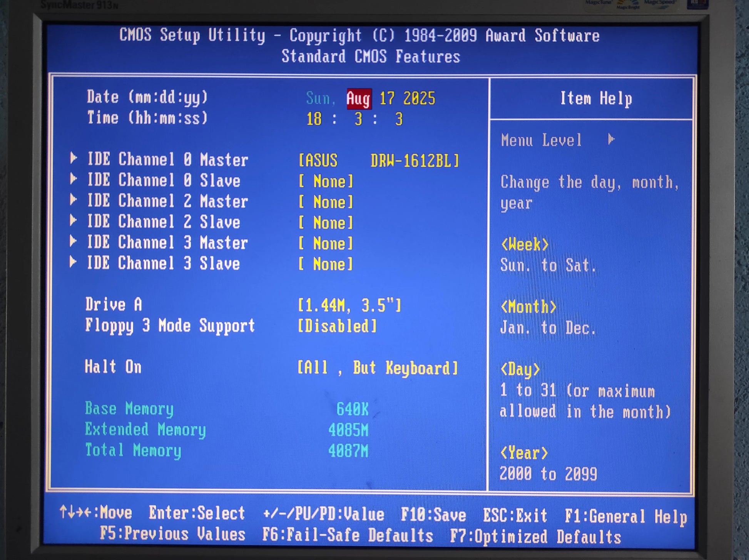Open the IDE Channel 3 Master entry

pos(167,242)
